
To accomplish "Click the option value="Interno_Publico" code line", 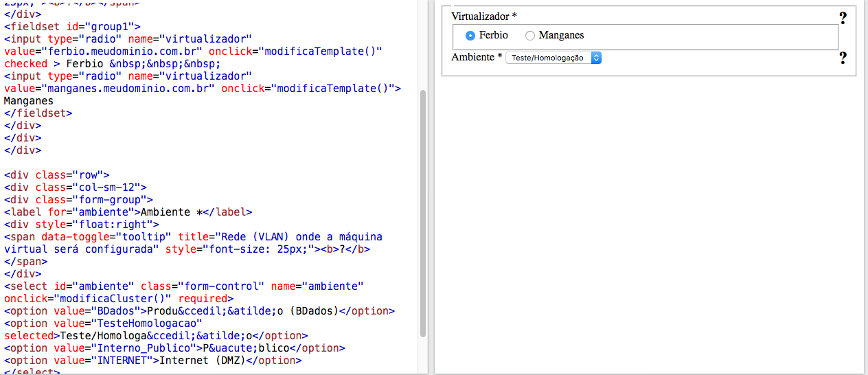I will [x=174, y=348].
